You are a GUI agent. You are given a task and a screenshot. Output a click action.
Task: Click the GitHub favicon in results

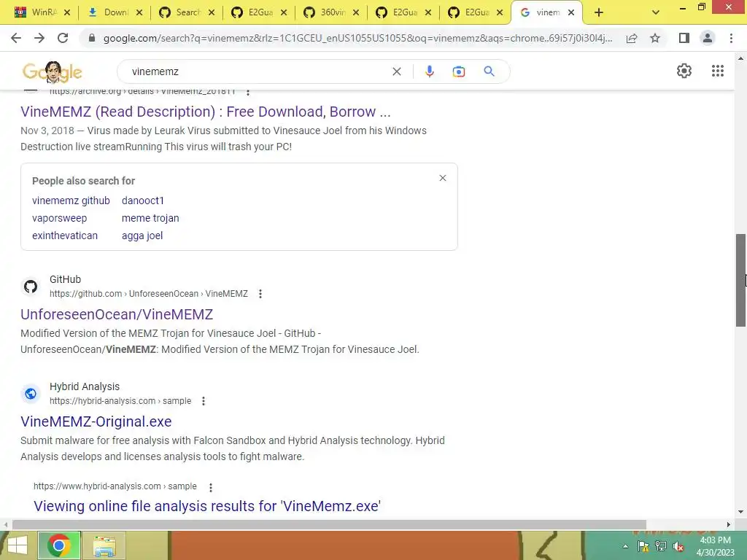pos(31,287)
